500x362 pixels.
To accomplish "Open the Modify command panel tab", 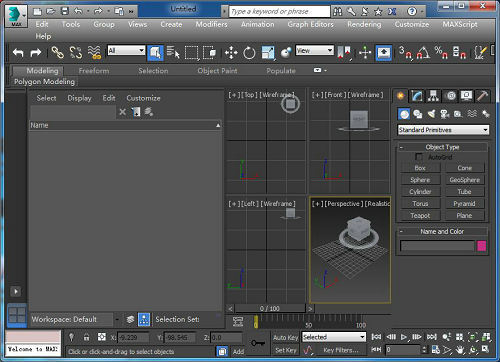I will tap(417, 96).
